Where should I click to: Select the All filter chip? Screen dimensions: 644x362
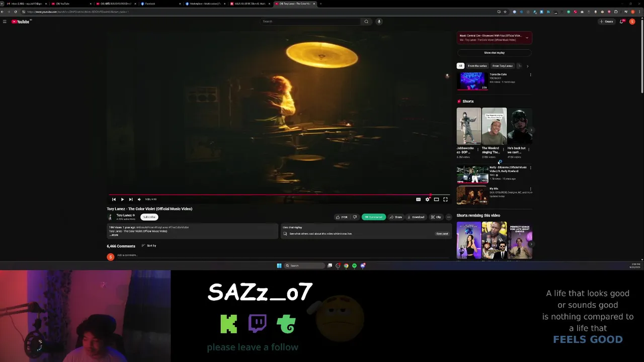point(460,66)
